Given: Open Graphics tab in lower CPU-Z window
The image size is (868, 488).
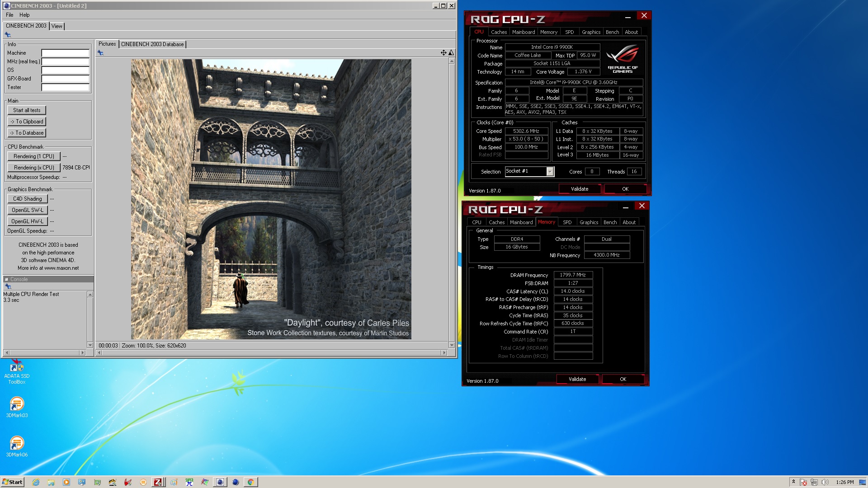Looking at the screenshot, I should [589, 222].
